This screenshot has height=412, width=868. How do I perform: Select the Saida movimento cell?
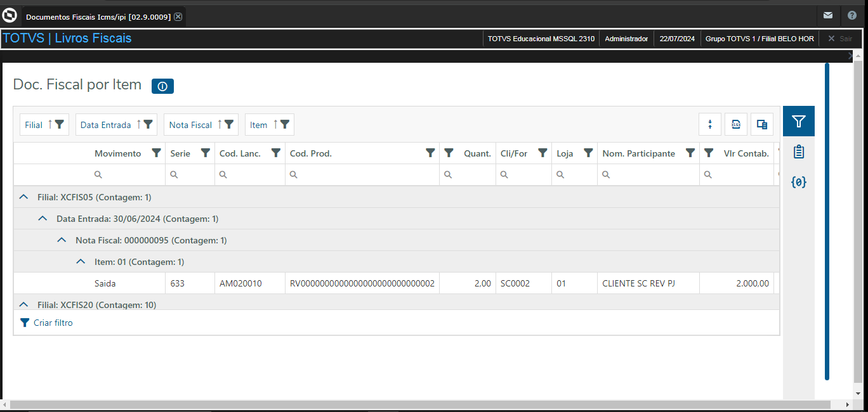pos(89,283)
